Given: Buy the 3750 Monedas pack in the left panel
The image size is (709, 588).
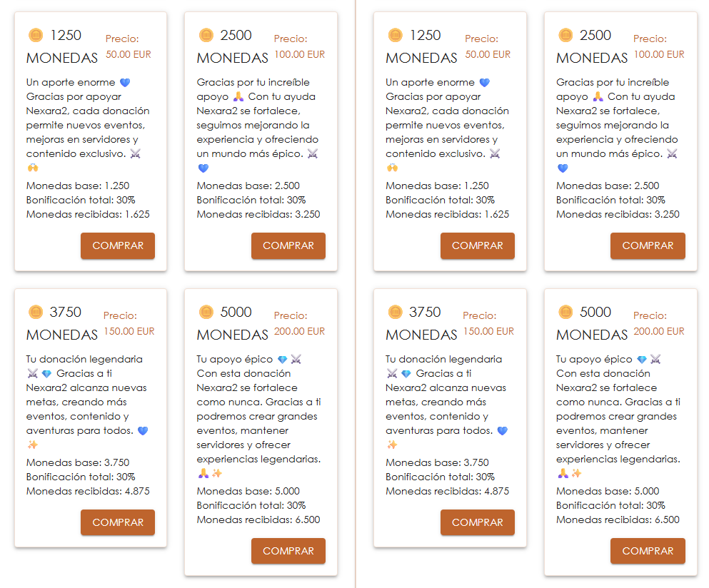Looking at the screenshot, I should (x=118, y=522).
